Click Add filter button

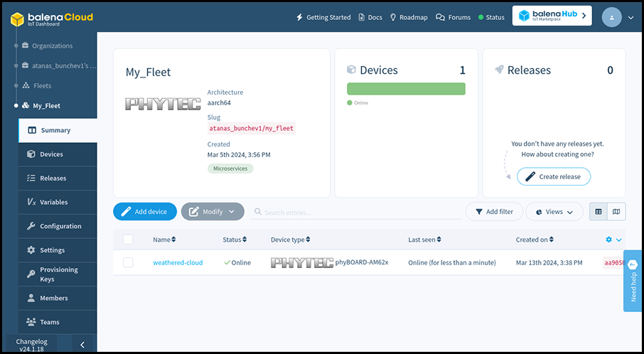(494, 212)
